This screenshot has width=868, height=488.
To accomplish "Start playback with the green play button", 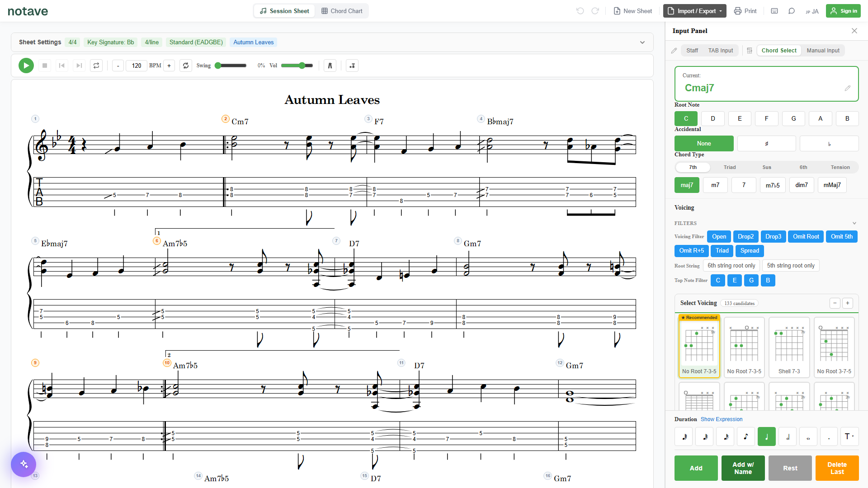I will click(26, 66).
